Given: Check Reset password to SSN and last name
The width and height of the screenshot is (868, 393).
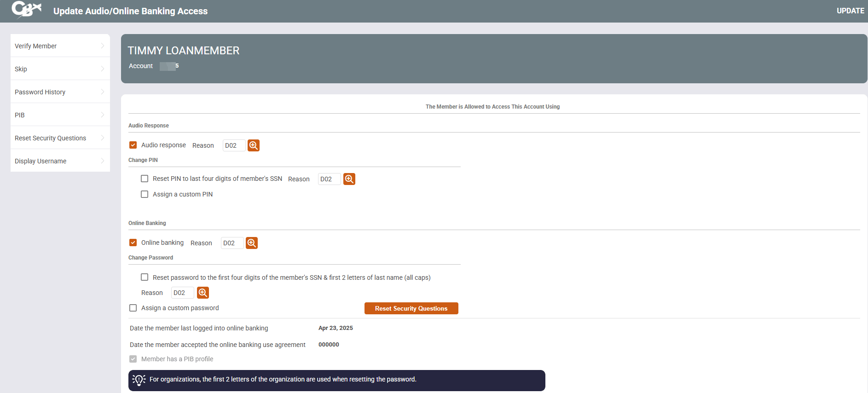Looking at the screenshot, I should point(145,277).
